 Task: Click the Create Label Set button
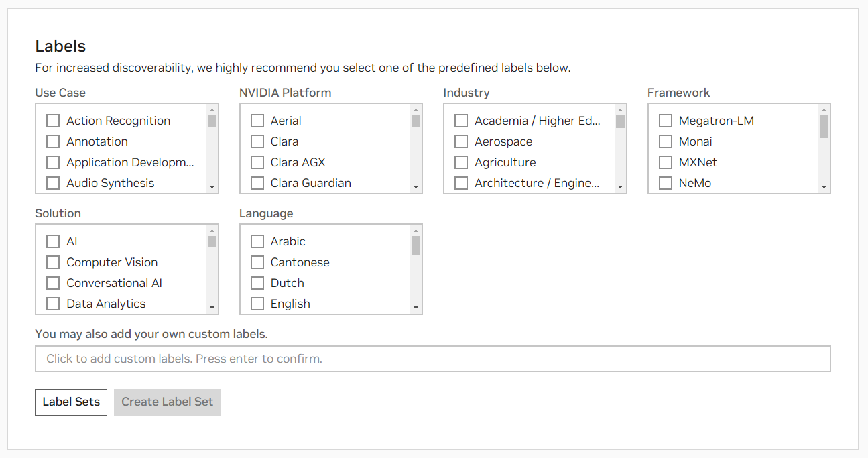167,402
